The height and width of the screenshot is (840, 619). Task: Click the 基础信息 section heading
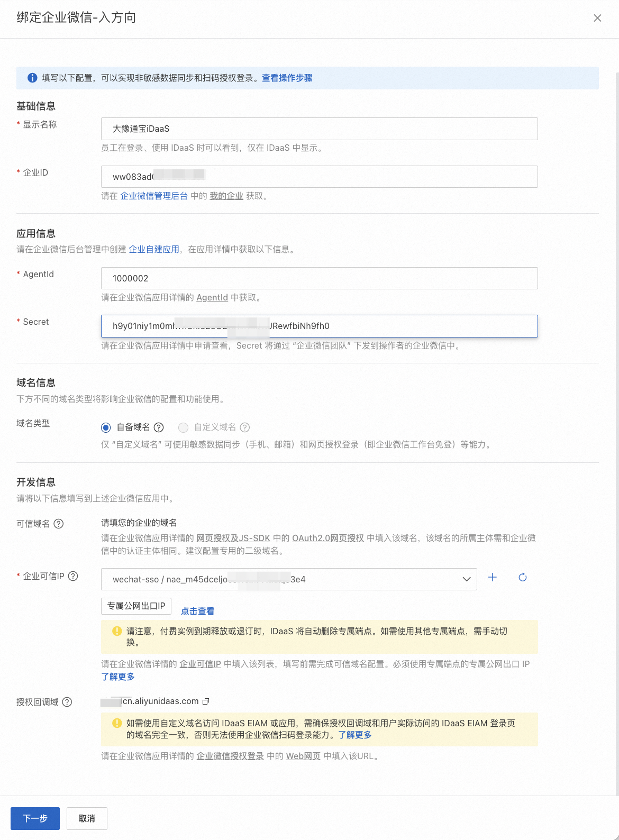point(36,106)
